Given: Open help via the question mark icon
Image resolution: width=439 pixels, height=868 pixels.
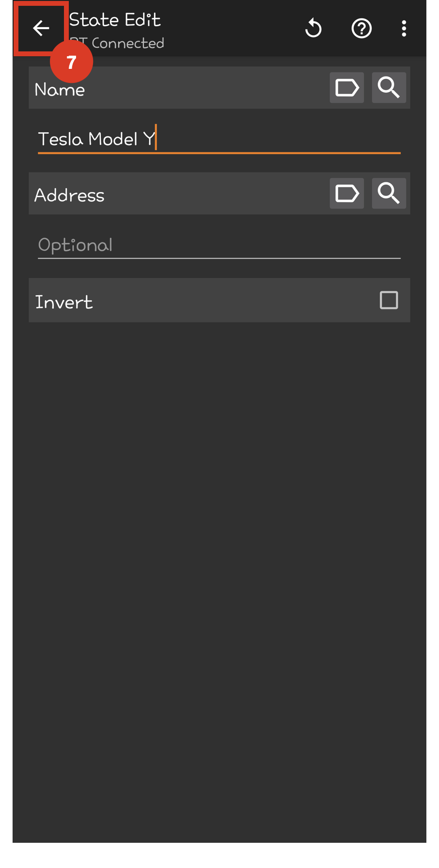Looking at the screenshot, I should pyautogui.click(x=361, y=29).
